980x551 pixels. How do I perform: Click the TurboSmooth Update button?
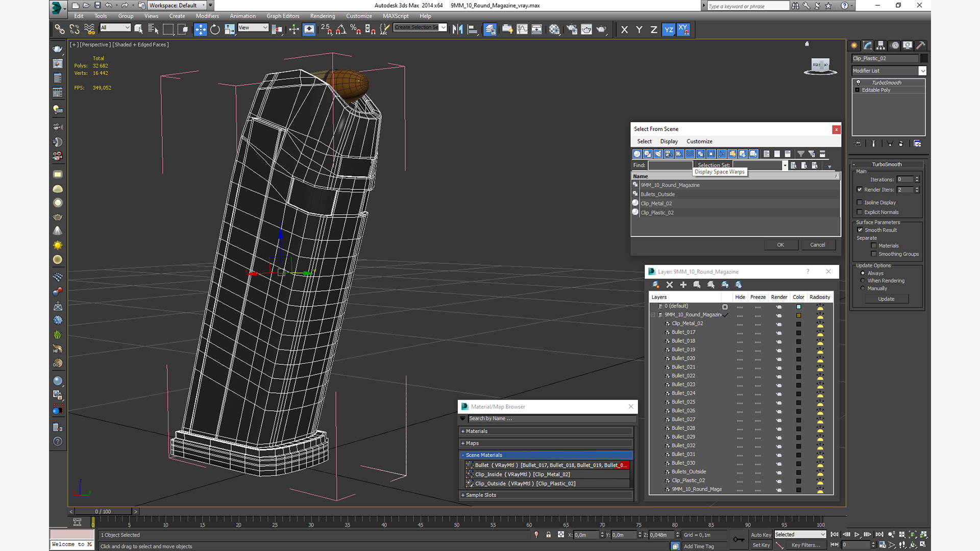tap(886, 299)
